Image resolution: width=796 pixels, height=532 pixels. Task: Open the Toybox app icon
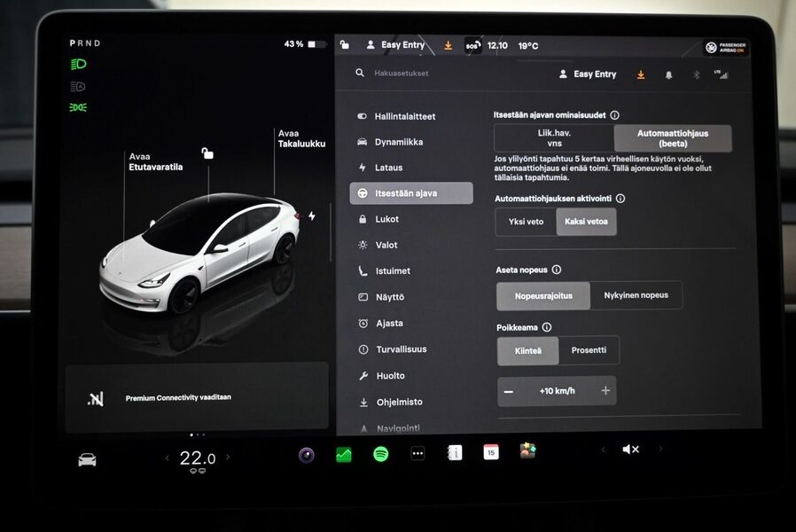click(528, 450)
